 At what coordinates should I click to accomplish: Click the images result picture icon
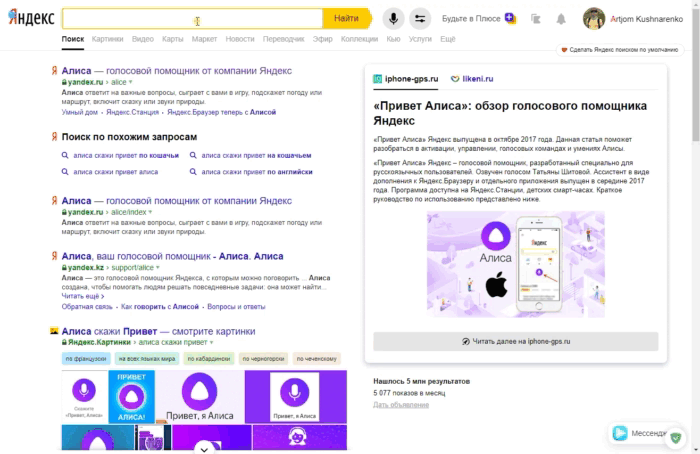point(54,331)
